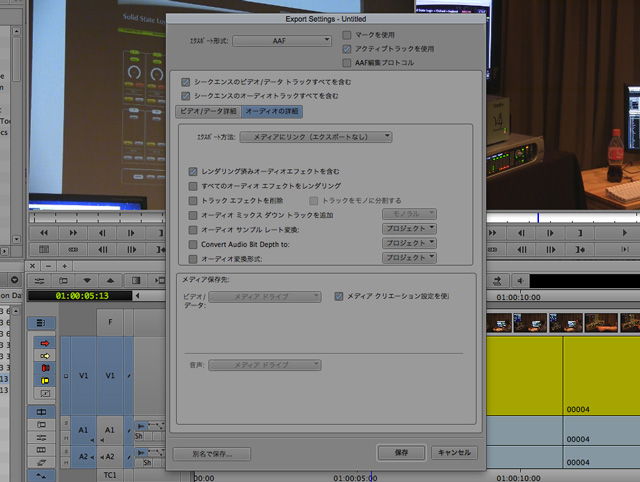Click the timecode display 01:00:05:13
Viewport: 640px width, 482px height.
[82, 296]
